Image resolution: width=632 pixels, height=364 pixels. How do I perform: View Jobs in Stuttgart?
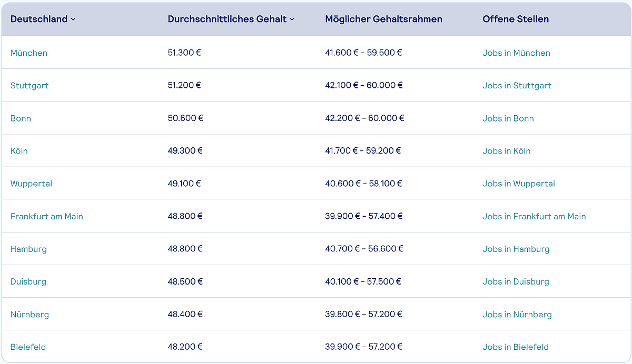pos(517,85)
